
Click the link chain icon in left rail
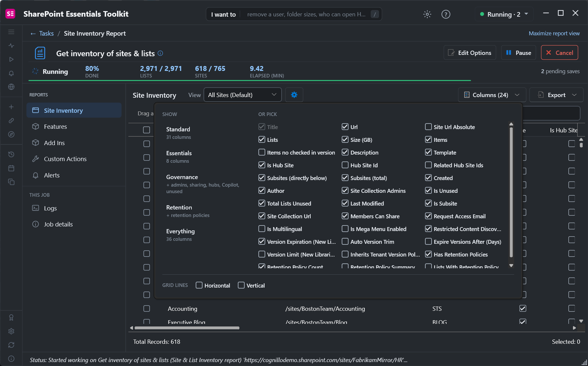(x=11, y=121)
